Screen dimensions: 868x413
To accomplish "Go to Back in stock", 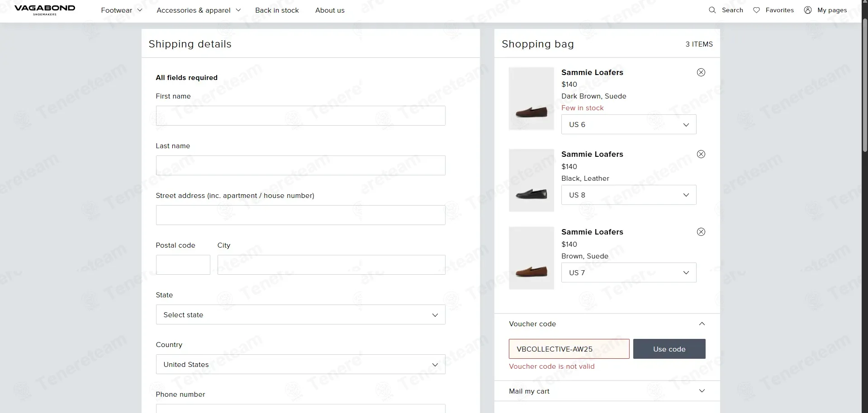I will 277,10.
